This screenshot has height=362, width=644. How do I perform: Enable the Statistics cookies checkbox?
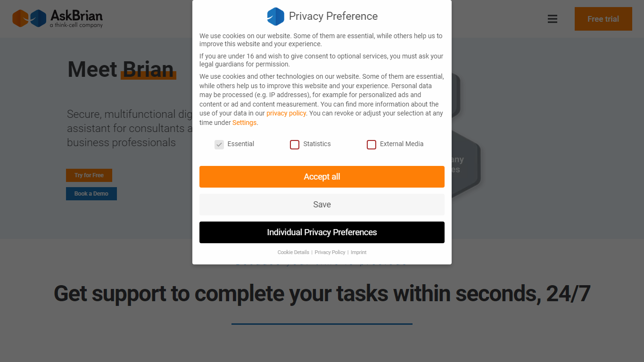(x=295, y=144)
